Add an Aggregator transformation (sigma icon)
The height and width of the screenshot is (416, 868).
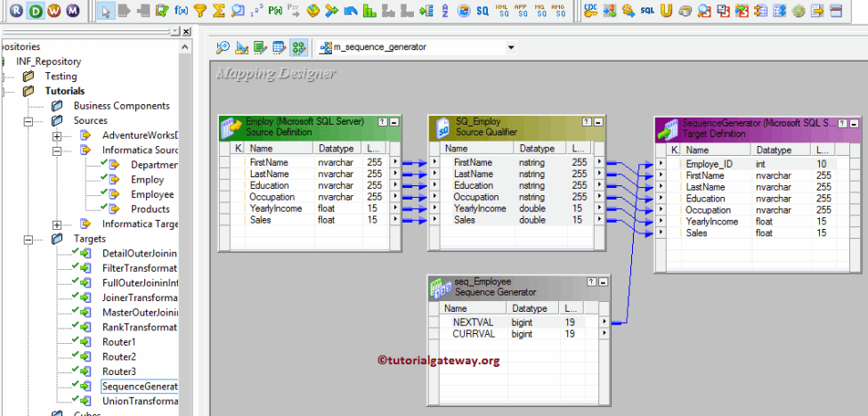(219, 10)
